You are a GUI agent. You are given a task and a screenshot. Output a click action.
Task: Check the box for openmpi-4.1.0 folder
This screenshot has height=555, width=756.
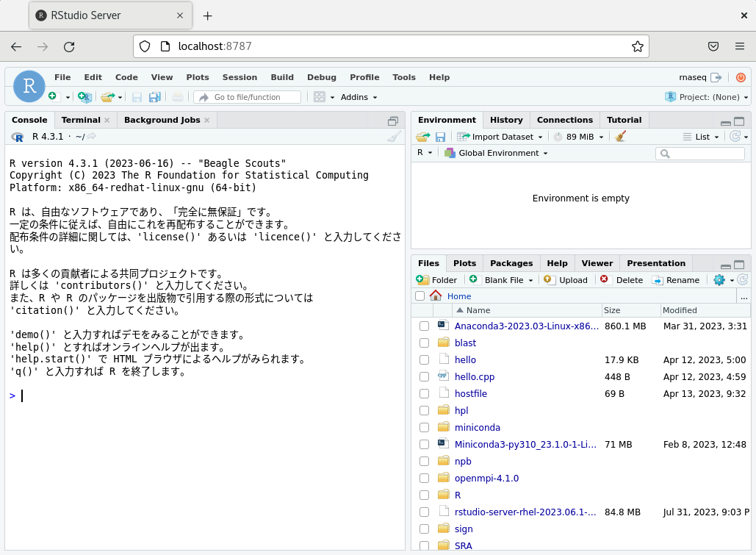(x=425, y=479)
